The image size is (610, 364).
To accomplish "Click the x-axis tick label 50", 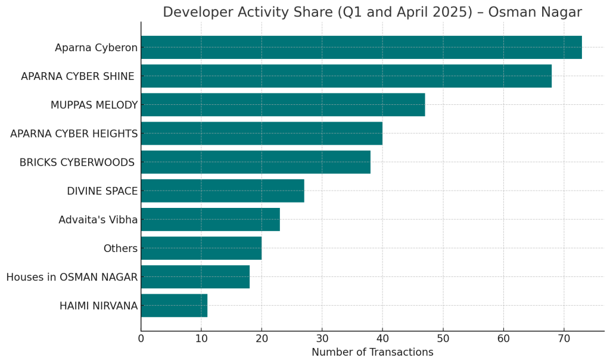I will coord(443,339).
